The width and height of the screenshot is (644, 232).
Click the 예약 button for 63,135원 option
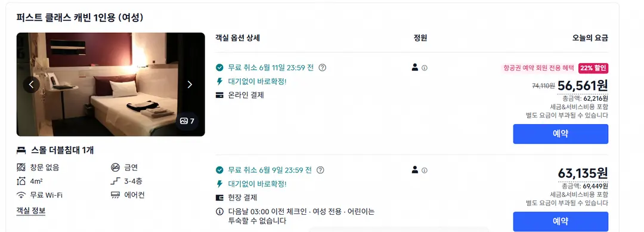(560, 221)
